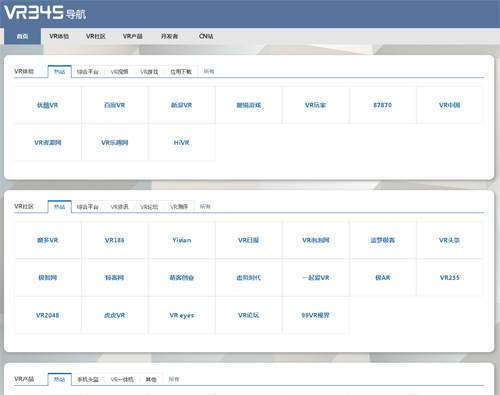Open the VR玩家 site link
Viewport: 500px width, 395px height.
click(x=316, y=105)
